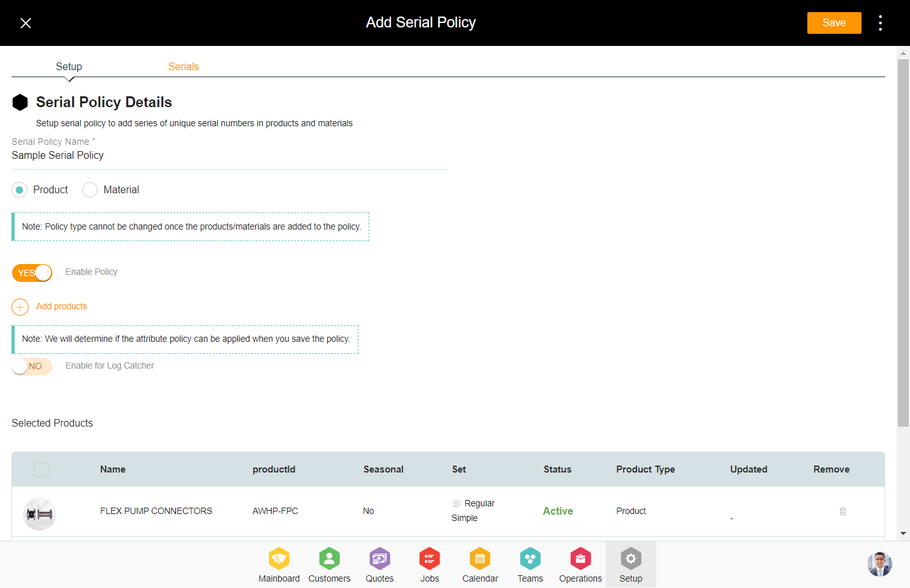910x588 pixels.
Task: Click the FLEX PUMP CONNECTORS product name
Action: (156, 511)
